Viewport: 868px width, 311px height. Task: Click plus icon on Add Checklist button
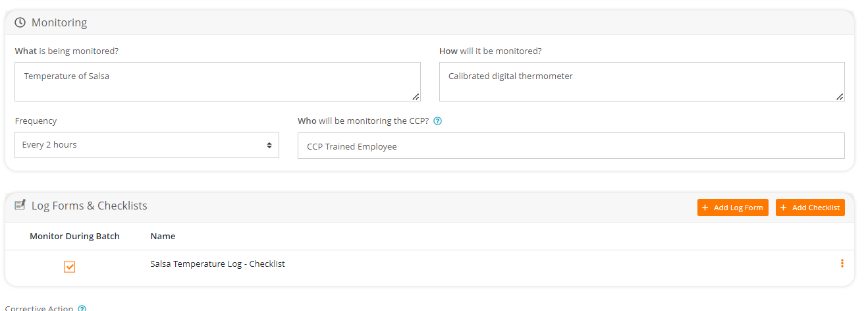(x=784, y=208)
